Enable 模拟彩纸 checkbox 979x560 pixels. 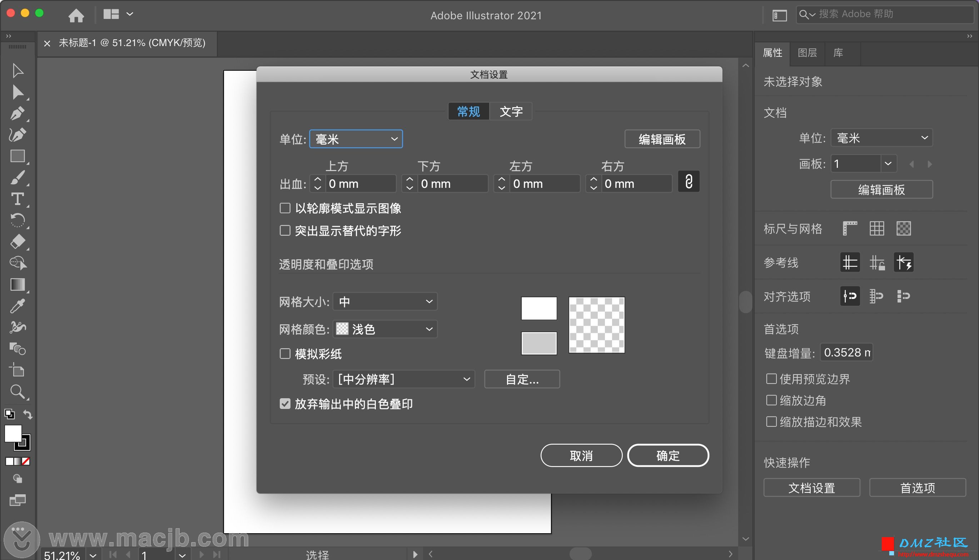pyautogui.click(x=285, y=354)
